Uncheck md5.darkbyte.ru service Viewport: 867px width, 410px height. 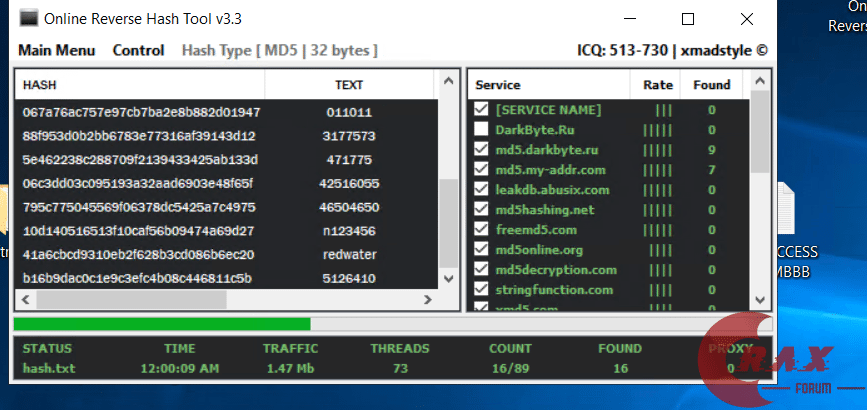pos(482,149)
